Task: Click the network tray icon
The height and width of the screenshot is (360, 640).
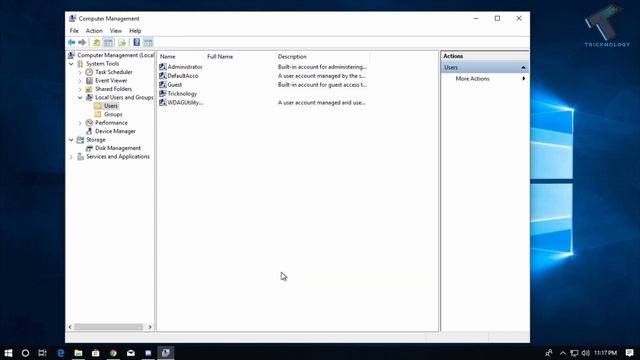Action: [x=574, y=353]
